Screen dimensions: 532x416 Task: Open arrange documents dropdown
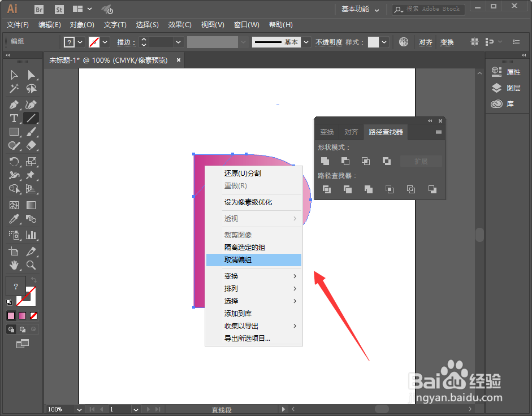pos(83,9)
